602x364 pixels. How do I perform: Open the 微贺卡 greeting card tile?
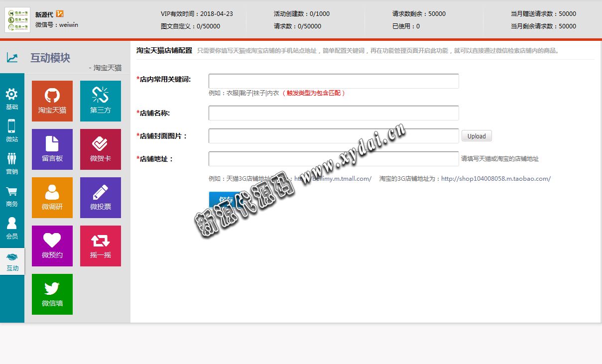click(x=101, y=149)
